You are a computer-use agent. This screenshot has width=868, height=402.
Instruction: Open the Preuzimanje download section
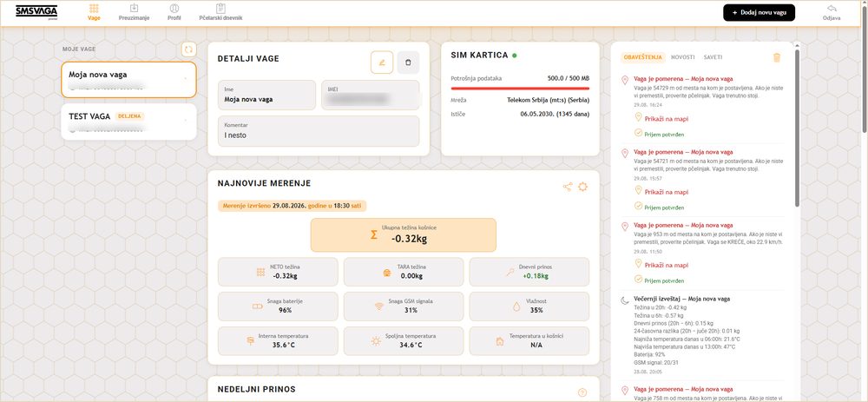(134, 12)
